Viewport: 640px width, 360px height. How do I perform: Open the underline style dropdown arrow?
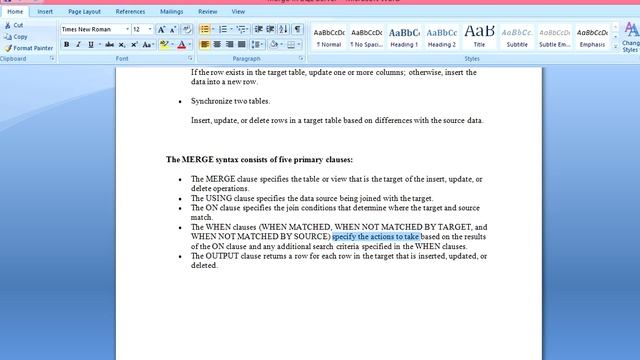[x=99, y=44]
